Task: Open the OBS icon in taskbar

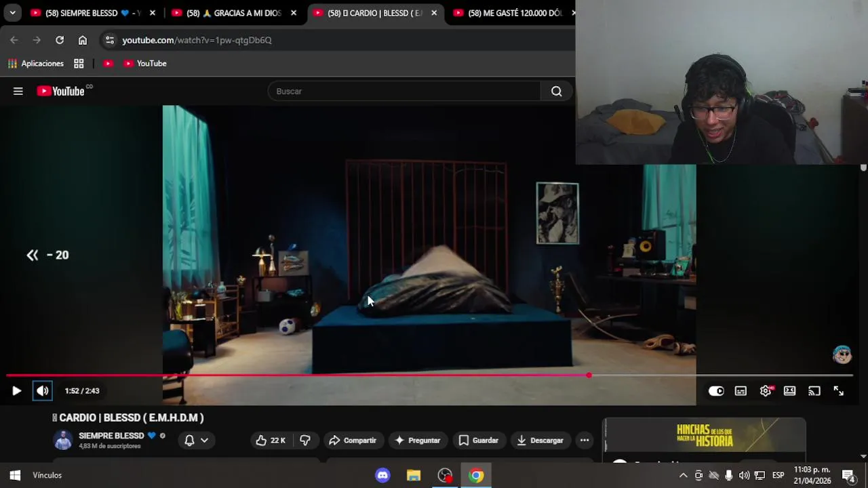Action: point(445,475)
